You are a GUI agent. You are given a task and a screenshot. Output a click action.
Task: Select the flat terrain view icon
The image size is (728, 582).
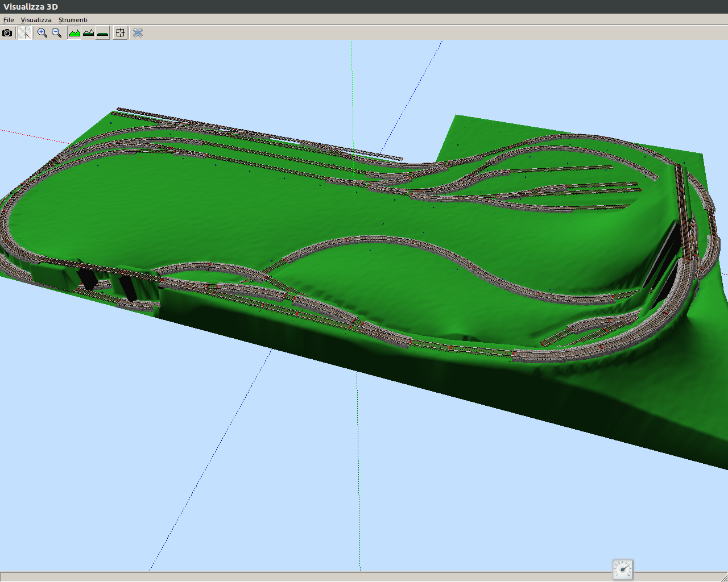102,33
